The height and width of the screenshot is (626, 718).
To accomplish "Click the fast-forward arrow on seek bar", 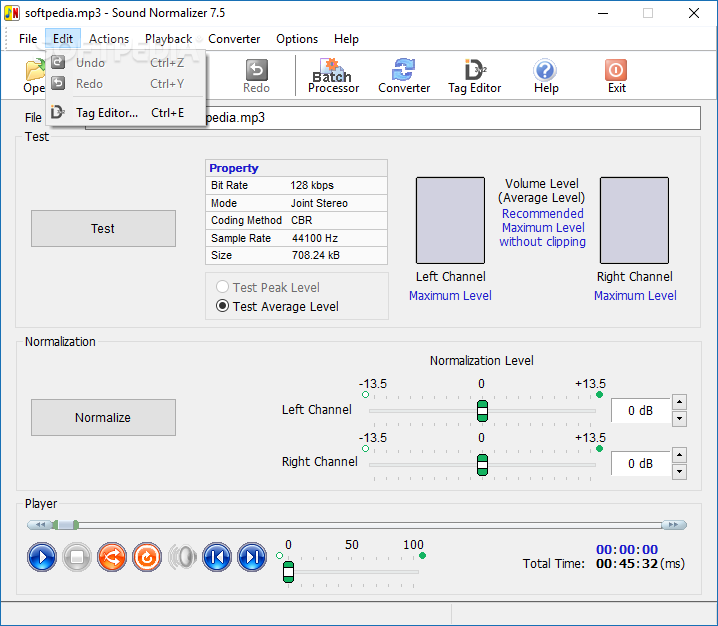I will click(674, 525).
